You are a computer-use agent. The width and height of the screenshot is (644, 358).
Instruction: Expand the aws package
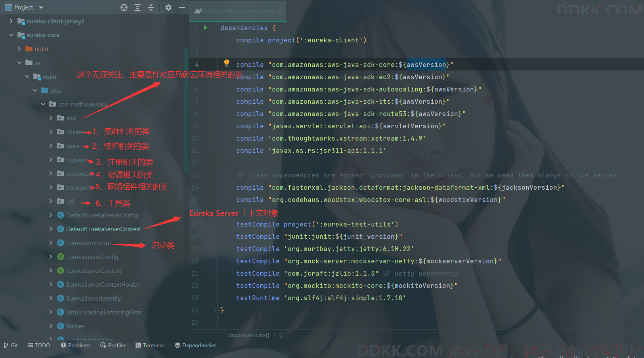[x=51, y=118]
